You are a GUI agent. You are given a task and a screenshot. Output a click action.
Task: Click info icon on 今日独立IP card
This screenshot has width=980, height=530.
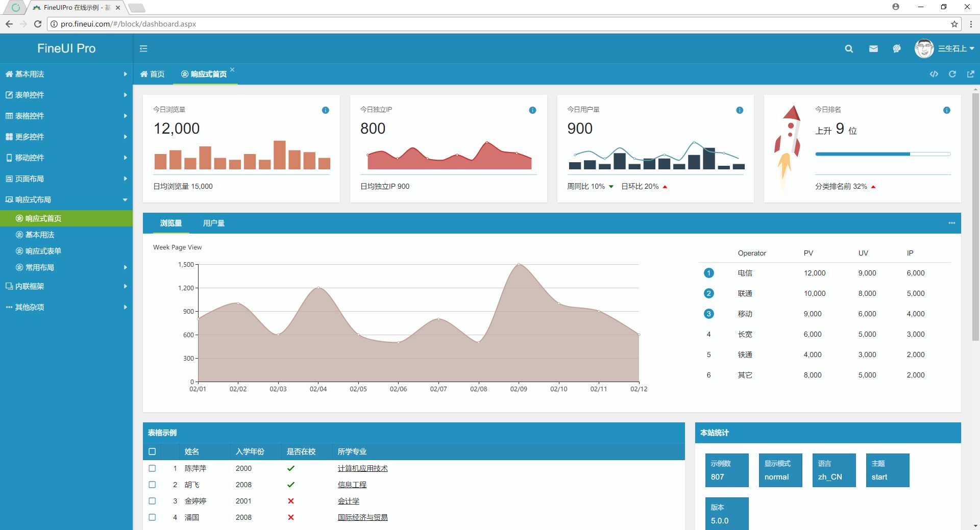[x=532, y=110]
